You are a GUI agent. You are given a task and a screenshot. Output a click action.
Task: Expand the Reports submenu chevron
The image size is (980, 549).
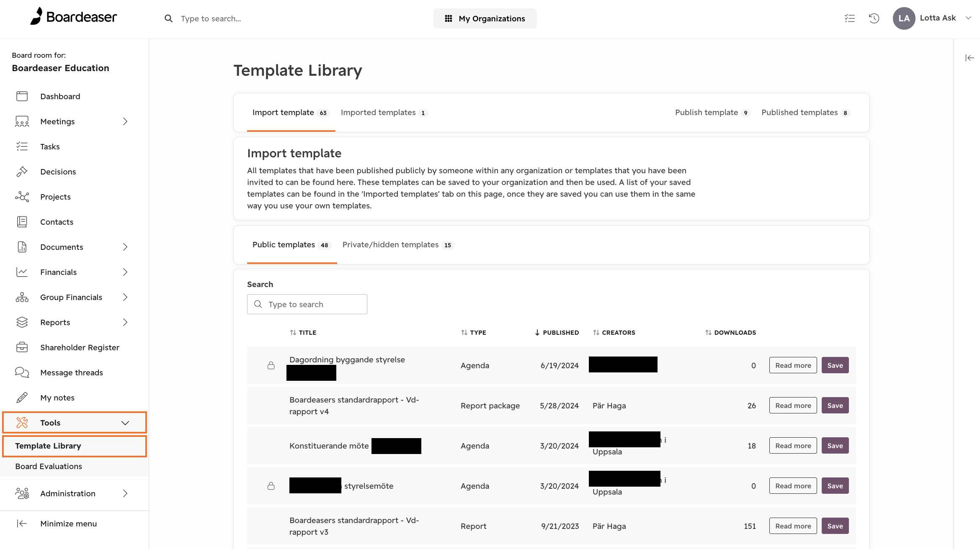pos(125,322)
